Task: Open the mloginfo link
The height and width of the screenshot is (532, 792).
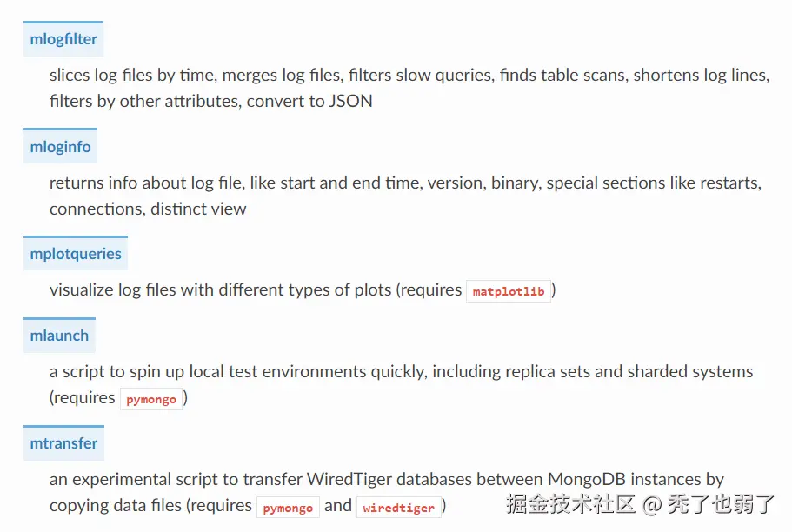Action: click(x=60, y=147)
